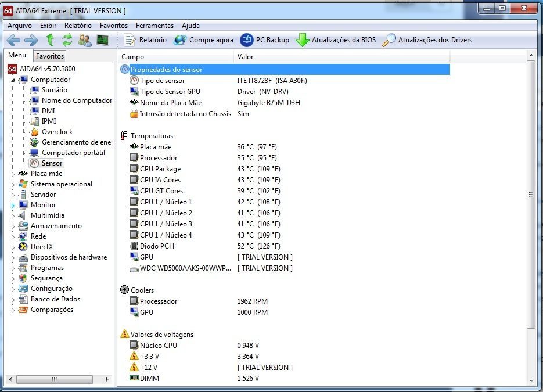
Task: Open Gerenciamento de energia tree item
Action: point(77,142)
